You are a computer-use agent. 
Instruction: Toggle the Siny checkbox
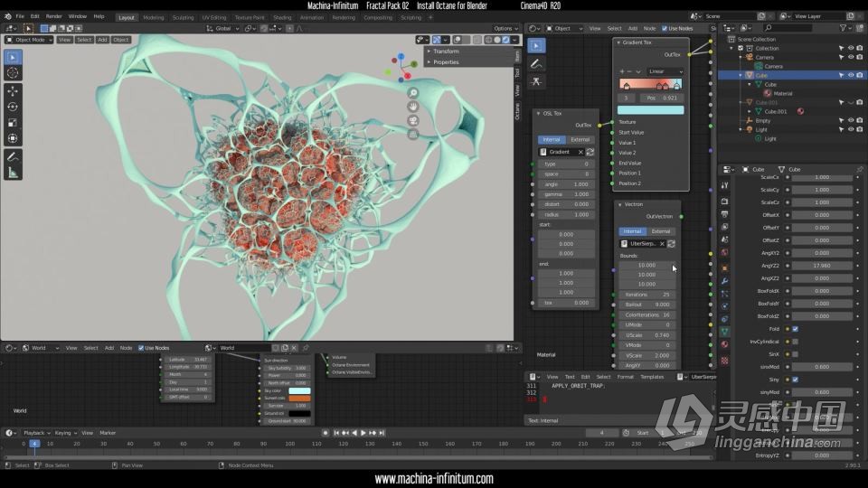point(795,380)
